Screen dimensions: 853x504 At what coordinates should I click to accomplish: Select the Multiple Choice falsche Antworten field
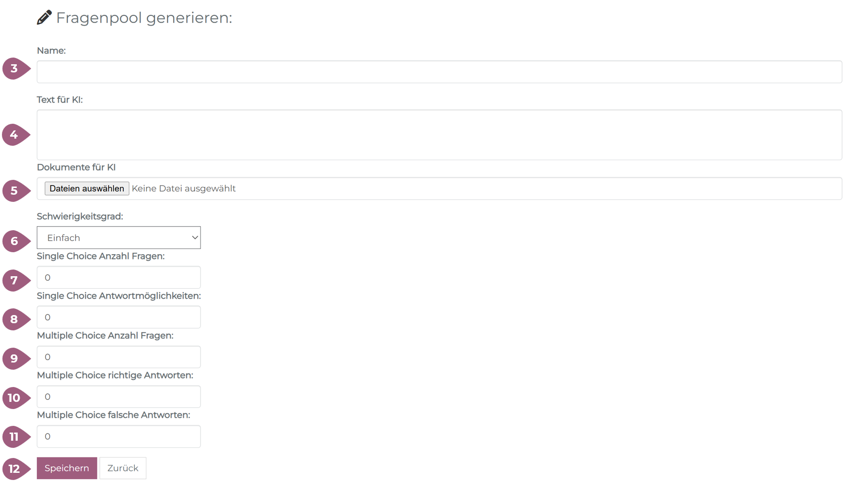point(118,437)
